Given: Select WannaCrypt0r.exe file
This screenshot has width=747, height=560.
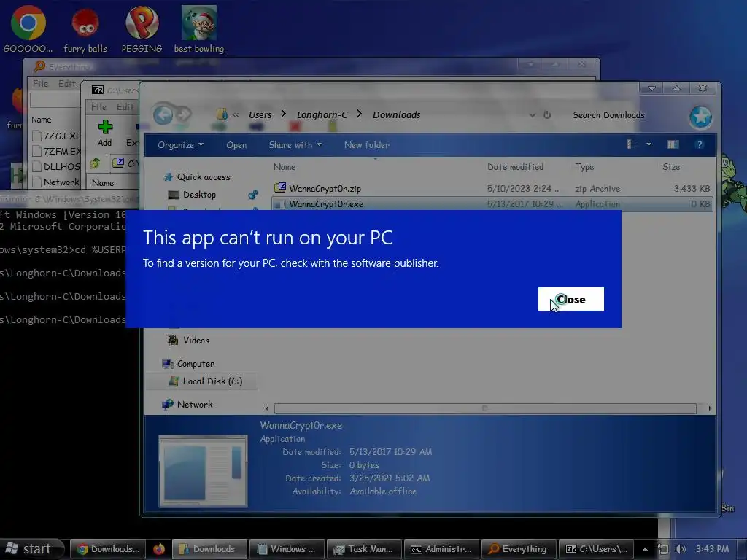Looking at the screenshot, I should (x=492, y=204).
